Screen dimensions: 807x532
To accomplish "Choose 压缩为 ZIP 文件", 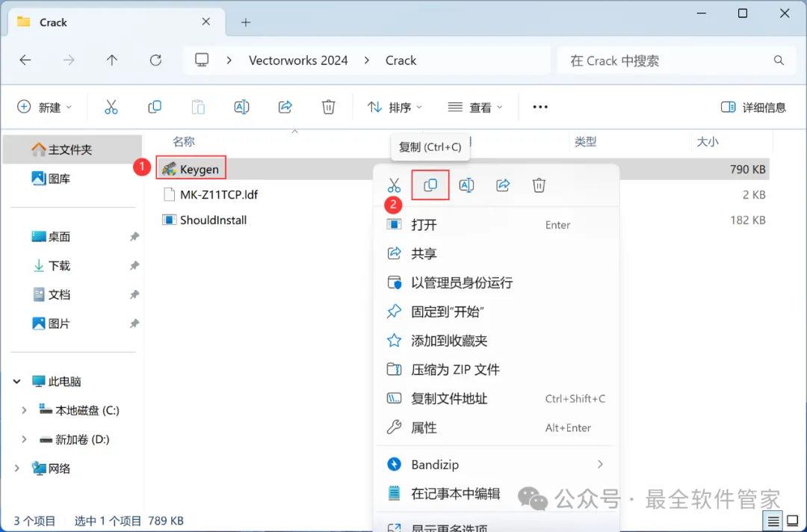I will [497, 369].
